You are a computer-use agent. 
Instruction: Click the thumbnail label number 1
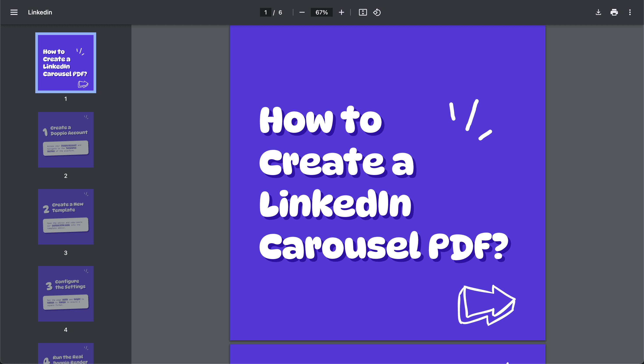(x=65, y=99)
